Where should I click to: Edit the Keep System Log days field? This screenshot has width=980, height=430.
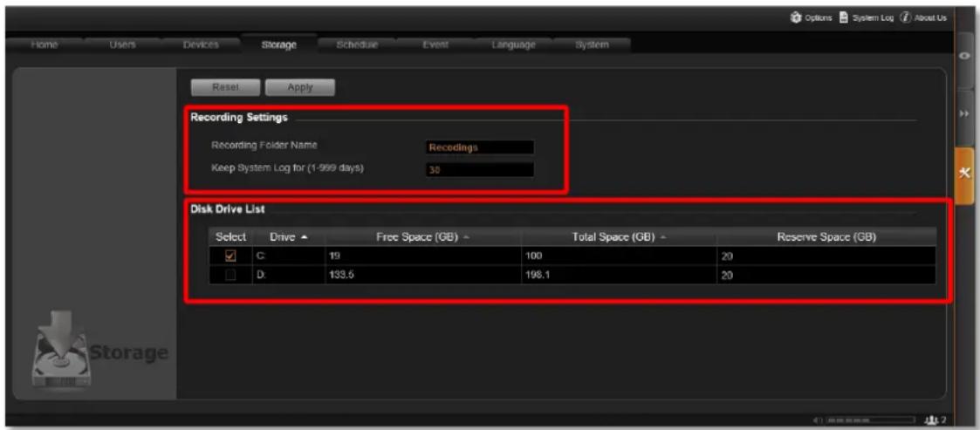click(x=480, y=169)
